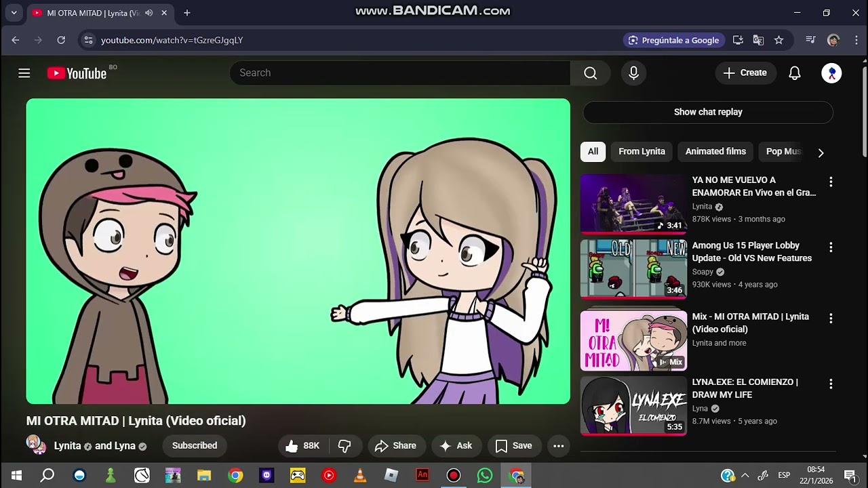Install app from the address bar icon
The height and width of the screenshot is (488, 868).
(738, 40)
